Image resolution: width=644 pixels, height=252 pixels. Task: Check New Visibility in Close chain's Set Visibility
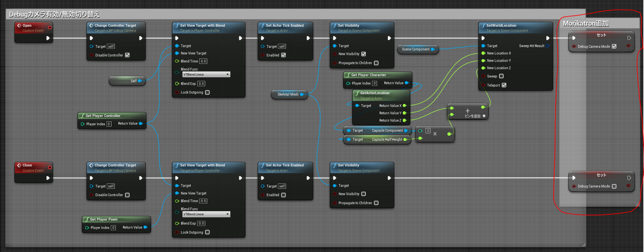363,194
